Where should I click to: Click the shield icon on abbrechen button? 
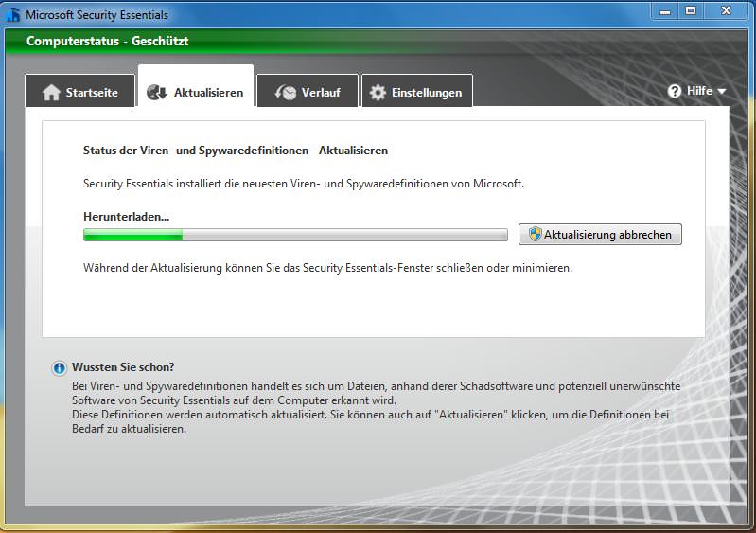(535, 234)
